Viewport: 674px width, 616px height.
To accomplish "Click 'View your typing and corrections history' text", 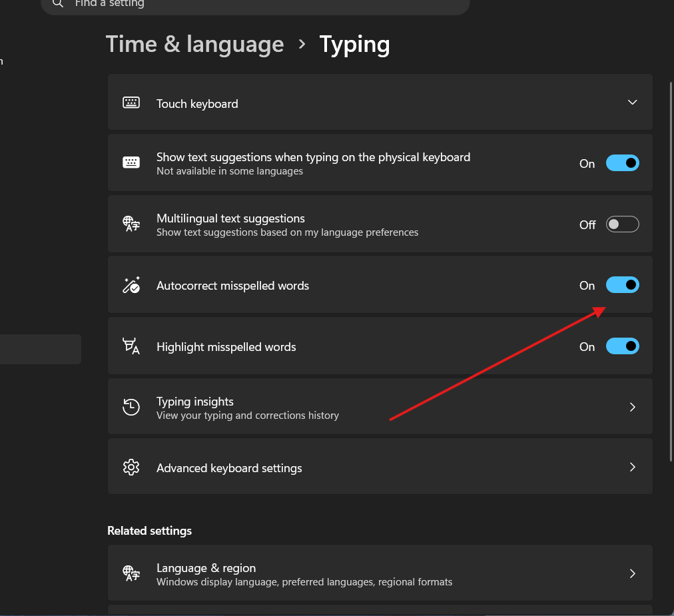I will click(248, 416).
